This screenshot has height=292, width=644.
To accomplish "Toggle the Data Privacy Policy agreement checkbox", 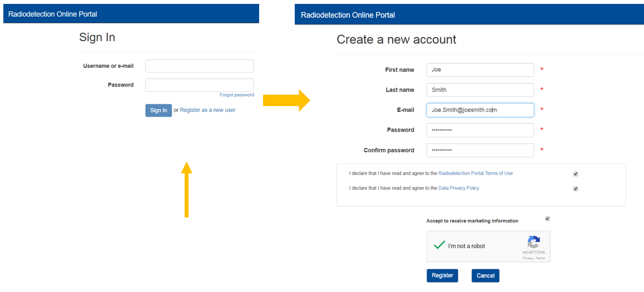I will pyautogui.click(x=576, y=189).
